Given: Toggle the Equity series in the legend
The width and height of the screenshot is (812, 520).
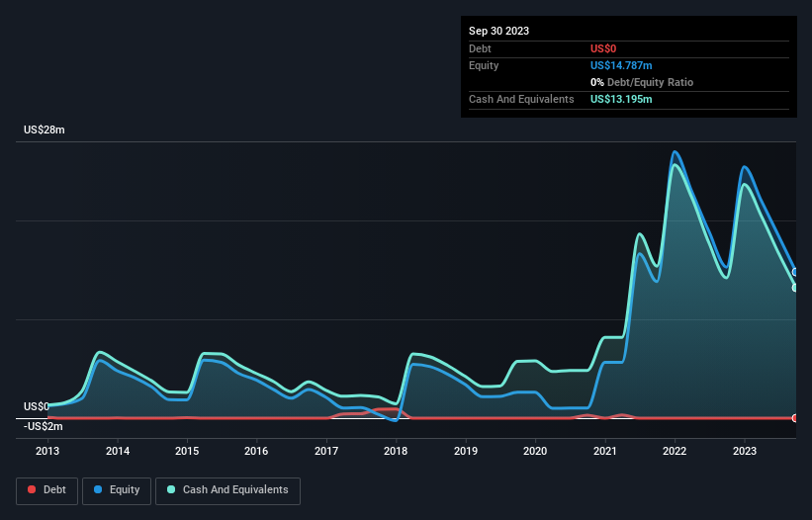Looking at the screenshot, I should point(117,490).
